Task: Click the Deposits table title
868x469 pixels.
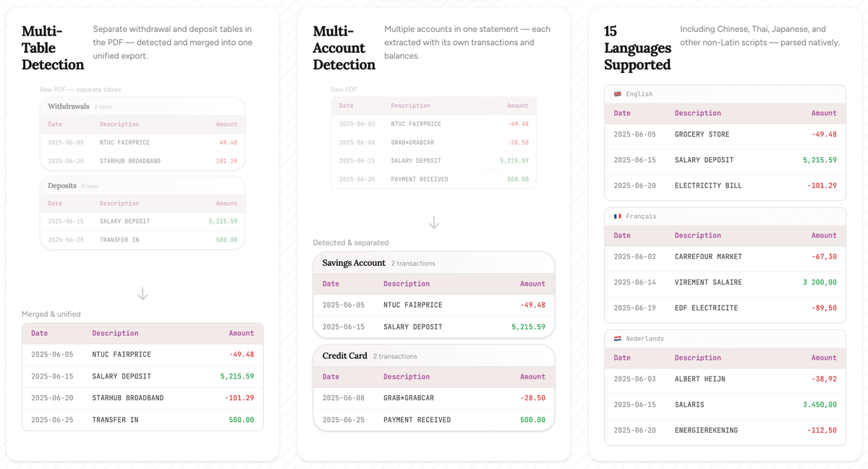Action: 62,186
